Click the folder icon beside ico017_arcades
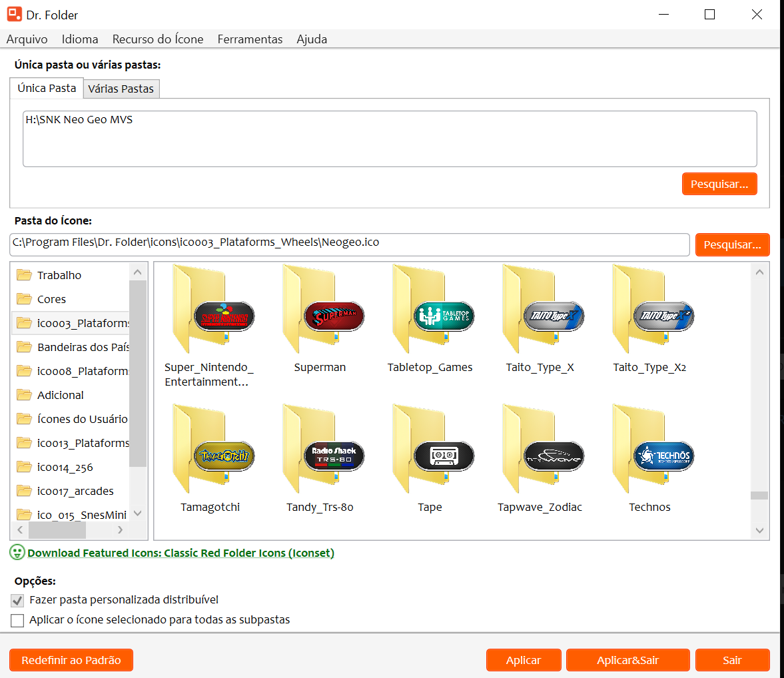Image resolution: width=784 pixels, height=678 pixels. pos(24,491)
